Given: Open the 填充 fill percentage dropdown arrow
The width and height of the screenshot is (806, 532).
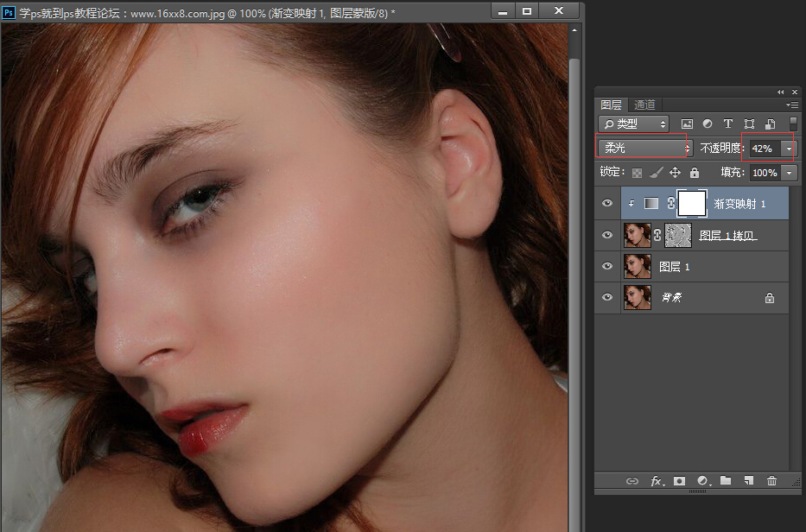Looking at the screenshot, I should pyautogui.click(x=789, y=173).
